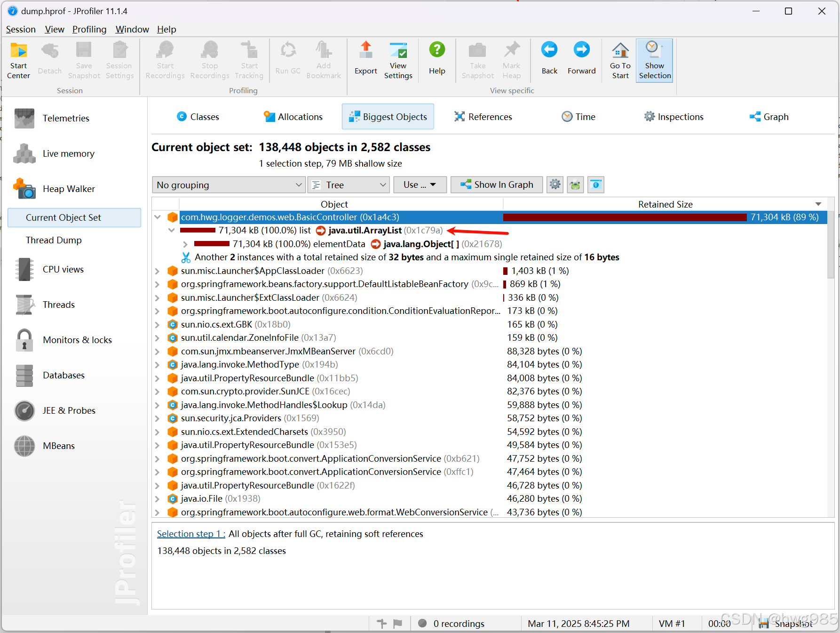Open MBeans section
Image resolution: width=840 pixels, height=633 pixels.
[x=45, y=446]
